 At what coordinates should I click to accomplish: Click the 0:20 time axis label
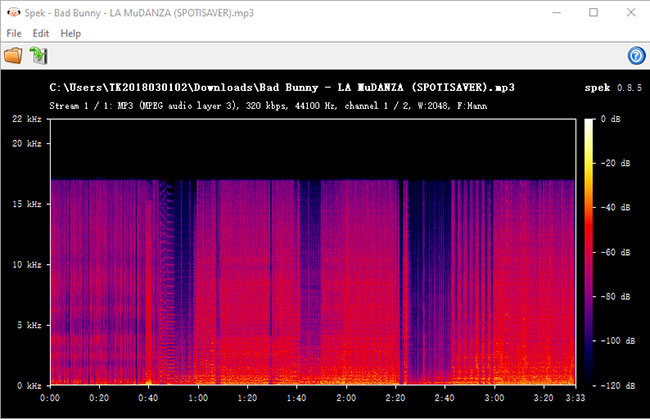point(99,398)
